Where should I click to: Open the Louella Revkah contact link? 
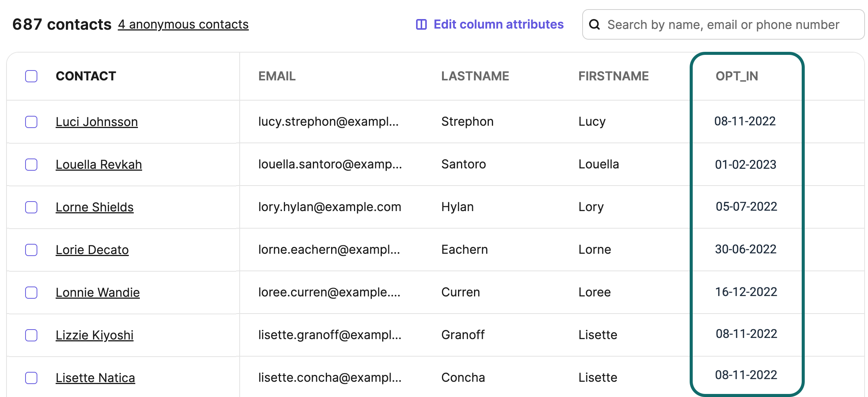click(99, 165)
